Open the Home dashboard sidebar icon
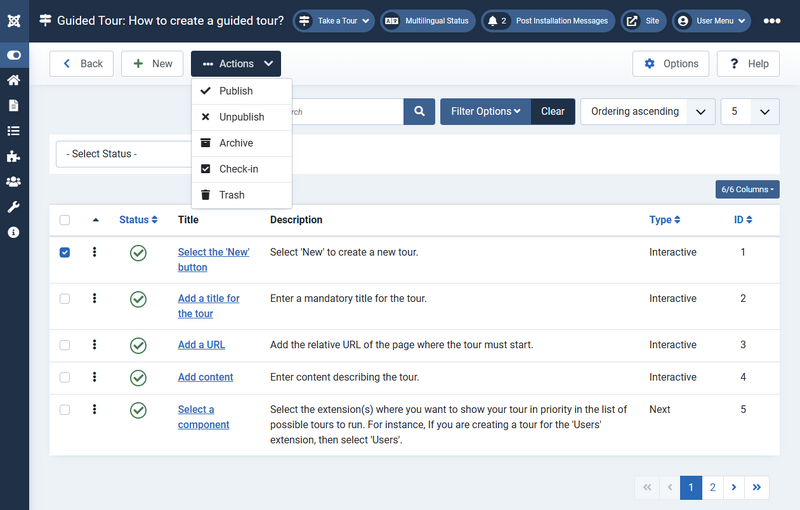Viewport: 800px width, 510px height. 14,80
